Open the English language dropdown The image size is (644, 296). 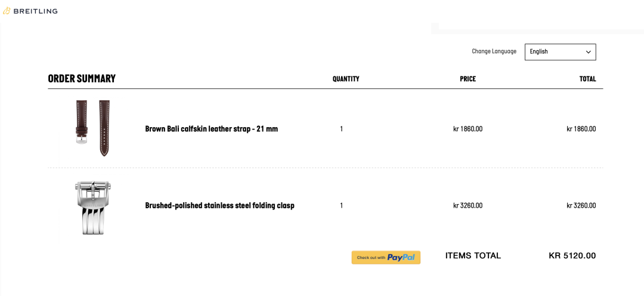pyautogui.click(x=559, y=52)
